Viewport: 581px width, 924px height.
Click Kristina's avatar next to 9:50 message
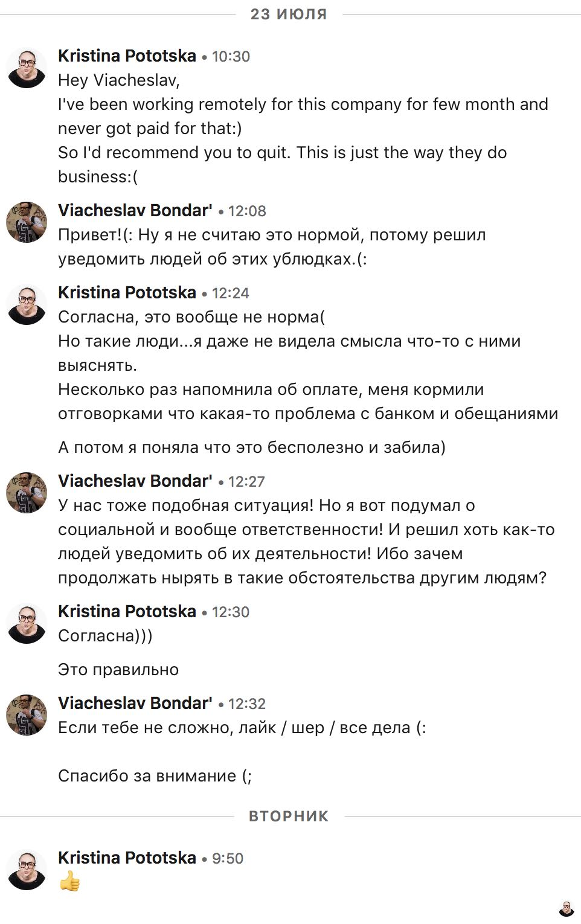(27, 870)
